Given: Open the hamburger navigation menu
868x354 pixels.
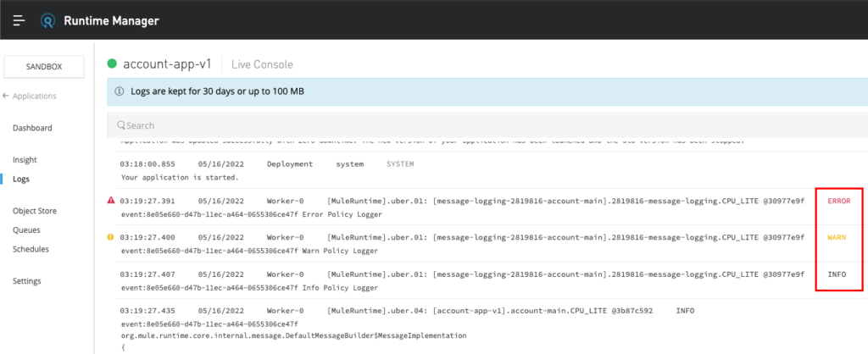Looking at the screenshot, I should 19,20.
